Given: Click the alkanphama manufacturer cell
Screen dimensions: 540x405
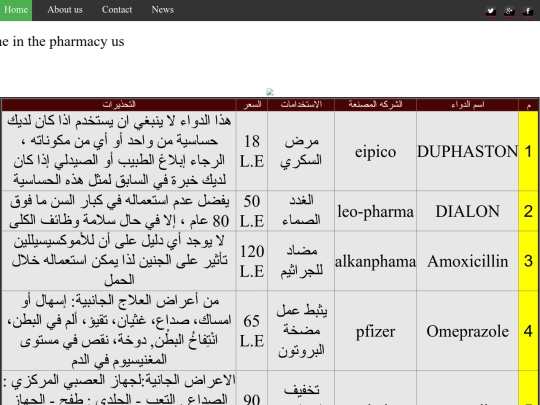Looking at the screenshot, I should point(375,261).
